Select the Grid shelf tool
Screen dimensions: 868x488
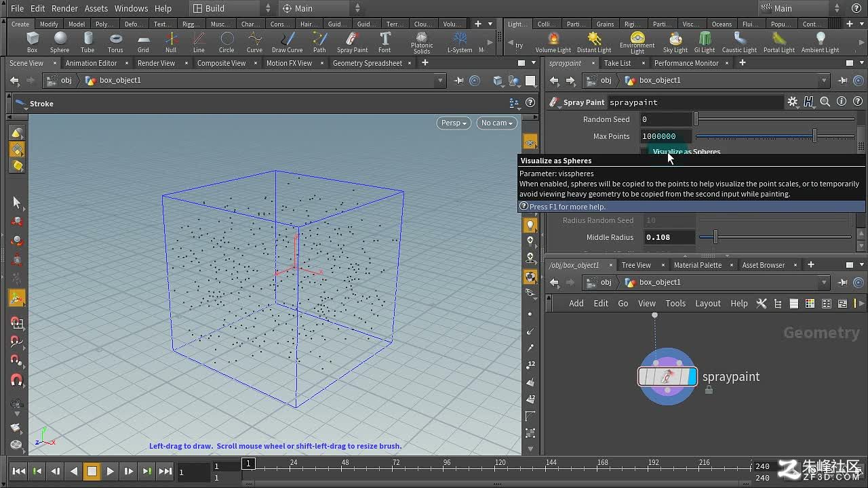[x=143, y=42]
